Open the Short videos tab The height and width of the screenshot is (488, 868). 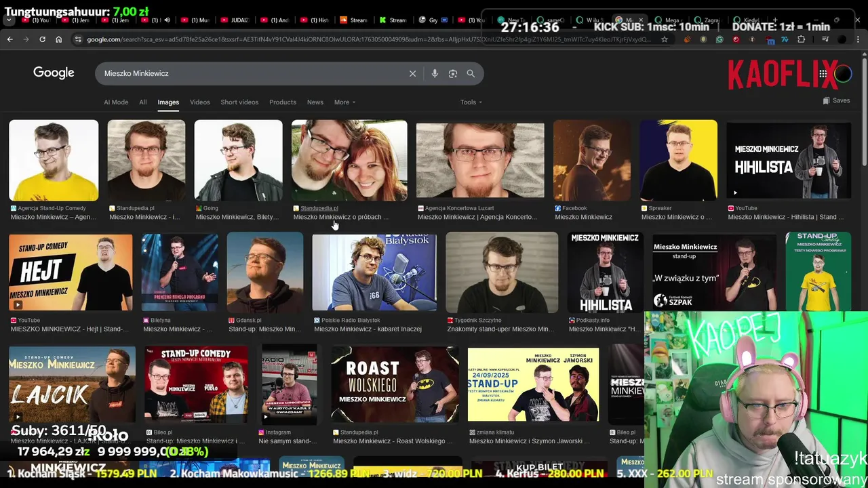(239, 102)
